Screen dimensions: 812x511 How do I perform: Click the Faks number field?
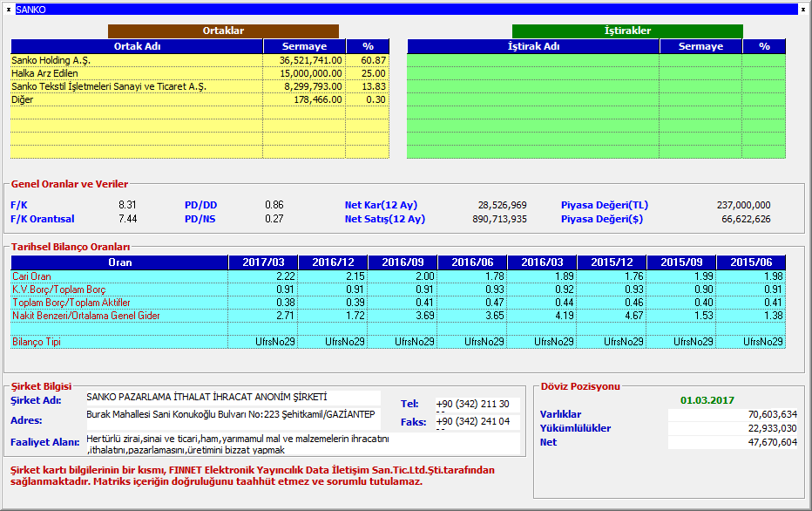477,422
